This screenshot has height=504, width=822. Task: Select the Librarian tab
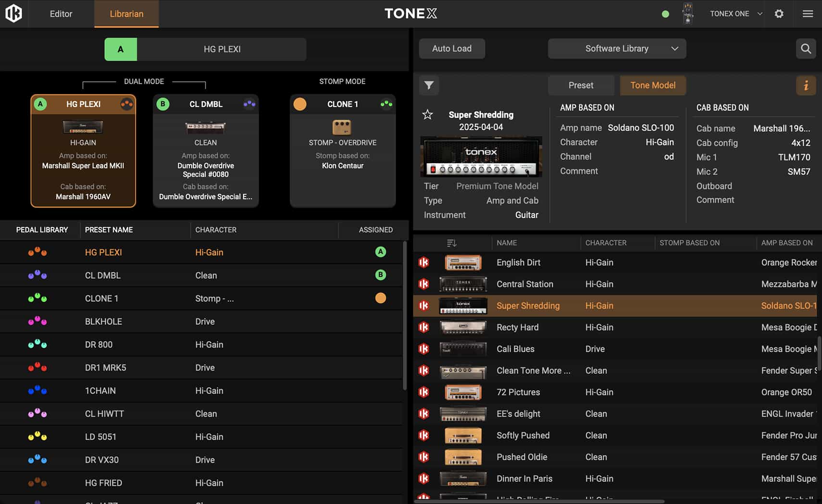(x=126, y=14)
